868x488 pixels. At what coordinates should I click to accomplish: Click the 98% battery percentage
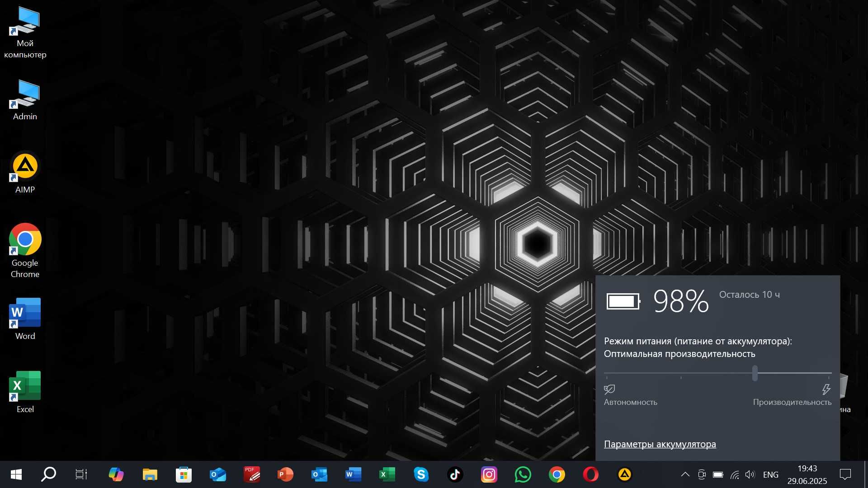pos(681,301)
